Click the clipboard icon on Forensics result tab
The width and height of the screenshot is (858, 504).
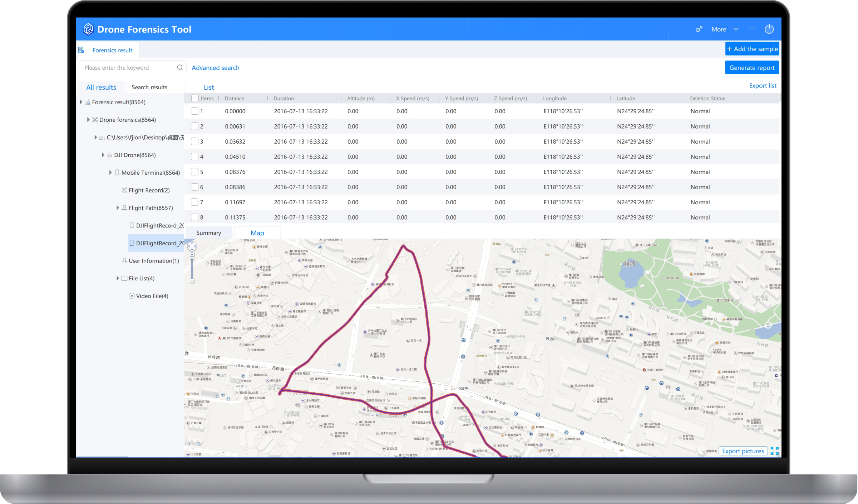click(x=82, y=50)
